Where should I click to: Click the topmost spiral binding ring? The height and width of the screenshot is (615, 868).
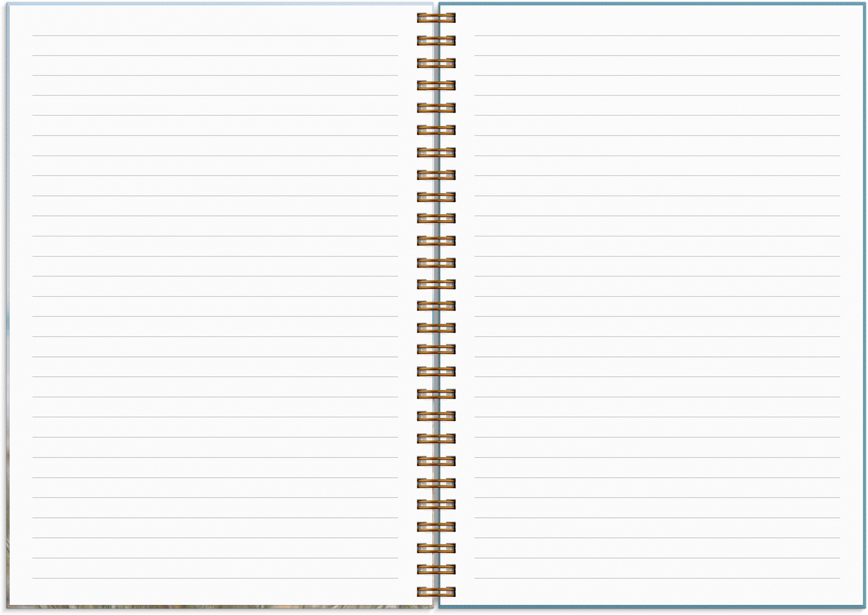436,18
